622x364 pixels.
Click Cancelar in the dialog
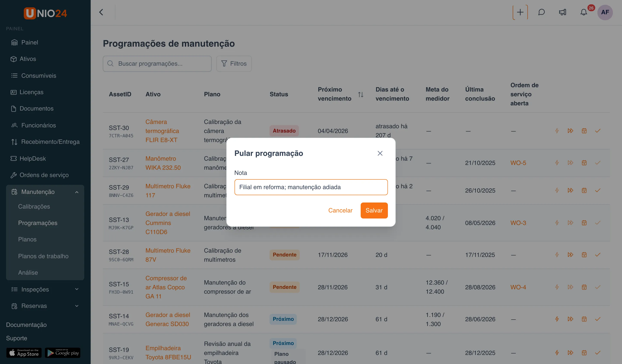[340, 210]
